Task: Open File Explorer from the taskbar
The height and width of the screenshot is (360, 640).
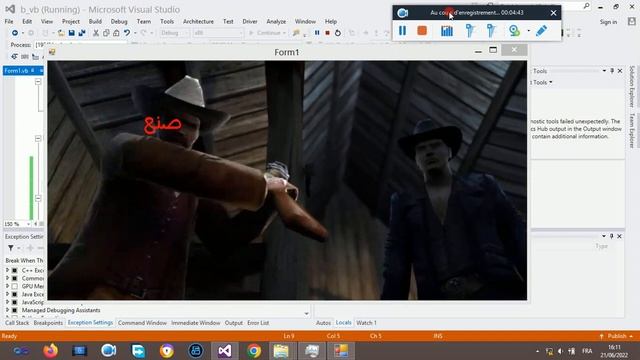Action: point(281,351)
